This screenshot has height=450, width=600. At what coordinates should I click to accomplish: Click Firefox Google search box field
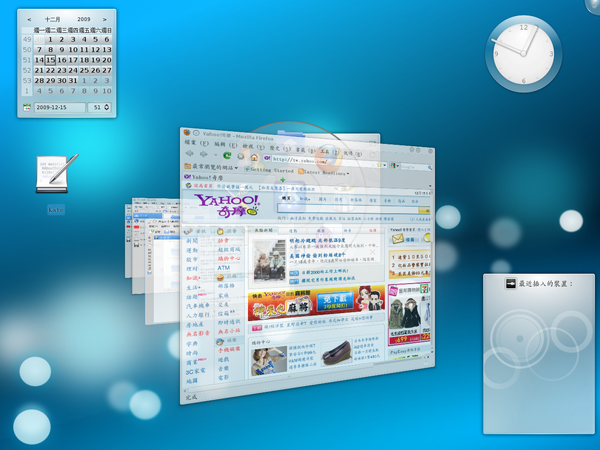[413, 167]
